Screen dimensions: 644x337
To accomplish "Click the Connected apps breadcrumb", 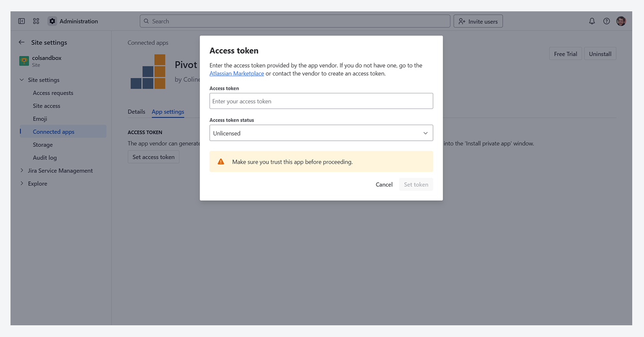I will pos(148,43).
